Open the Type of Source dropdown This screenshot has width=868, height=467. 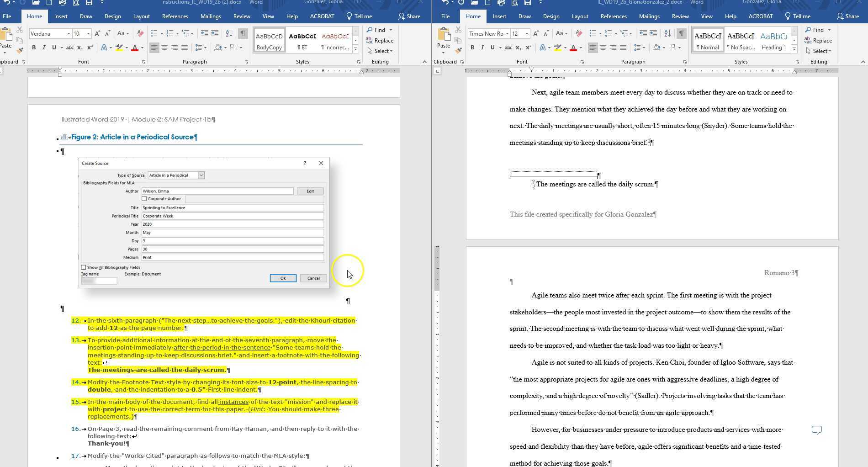pos(201,175)
